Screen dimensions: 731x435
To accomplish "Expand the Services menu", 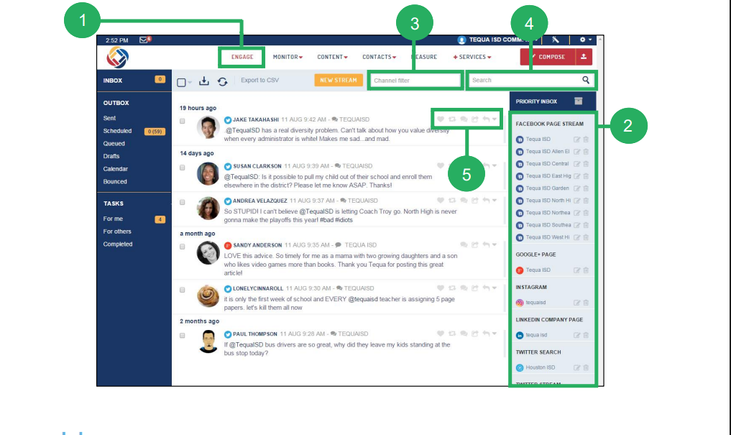I will pos(472,57).
